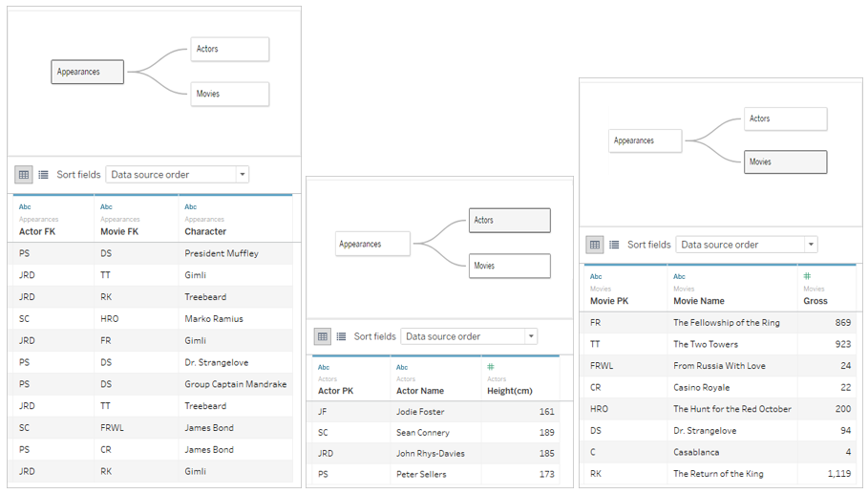Click the grid view icon above Actor FK column
The width and height of the screenshot is (868, 494).
[24, 175]
